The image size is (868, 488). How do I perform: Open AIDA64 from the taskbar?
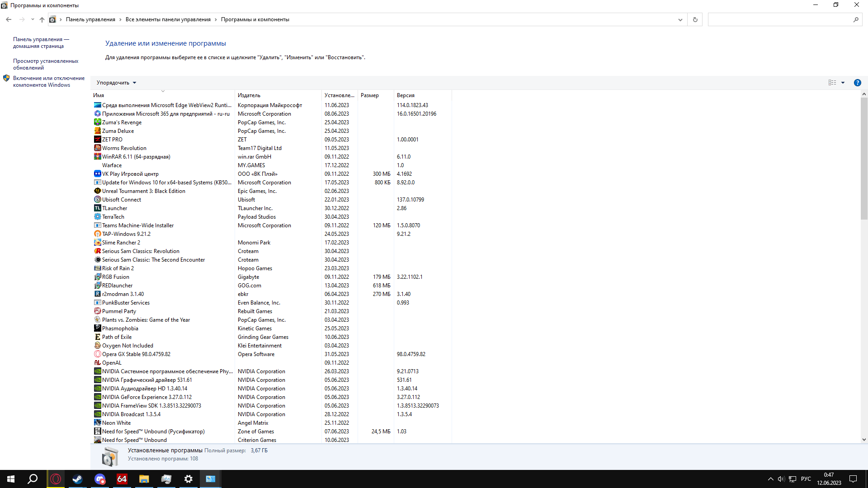pos(122,479)
